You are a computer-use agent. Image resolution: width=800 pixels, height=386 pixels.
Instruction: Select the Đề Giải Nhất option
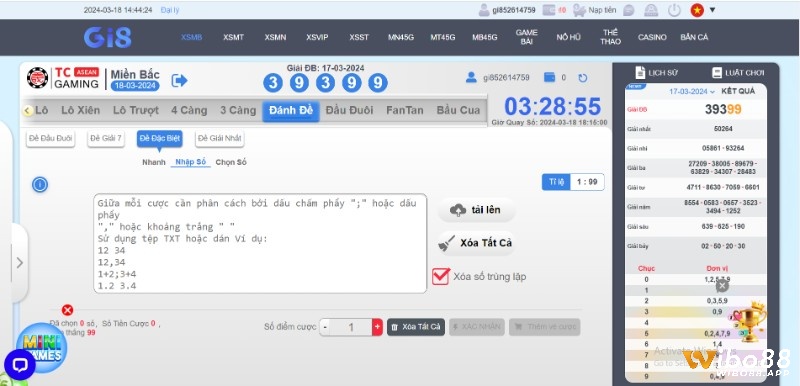coord(220,139)
